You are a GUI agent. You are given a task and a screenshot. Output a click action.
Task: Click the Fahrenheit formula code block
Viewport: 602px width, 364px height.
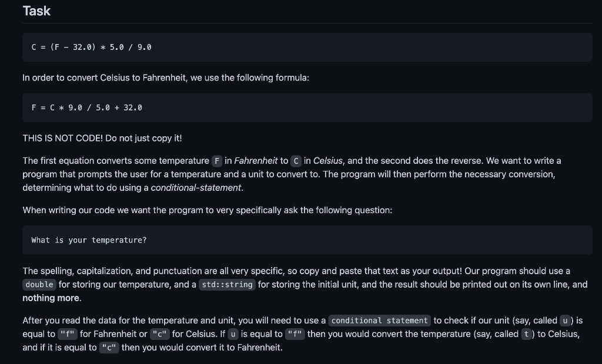[307, 108]
